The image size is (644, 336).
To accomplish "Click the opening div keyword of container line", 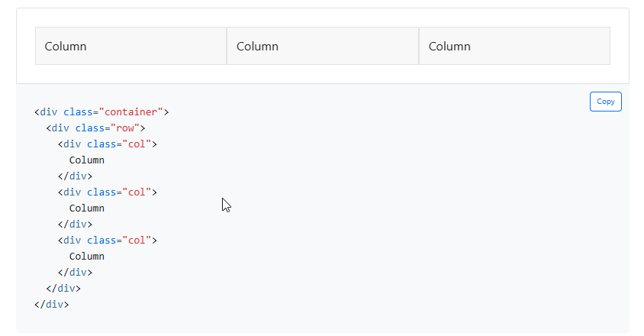I will [x=48, y=112].
